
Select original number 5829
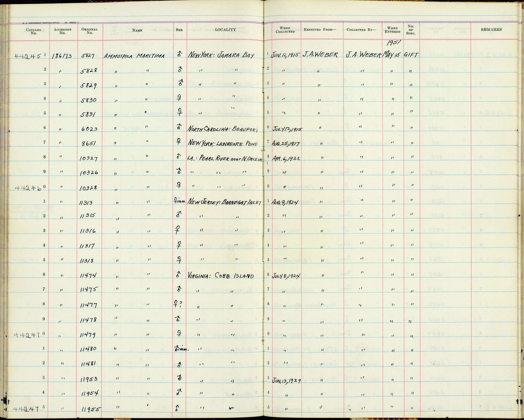coord(88,85)
